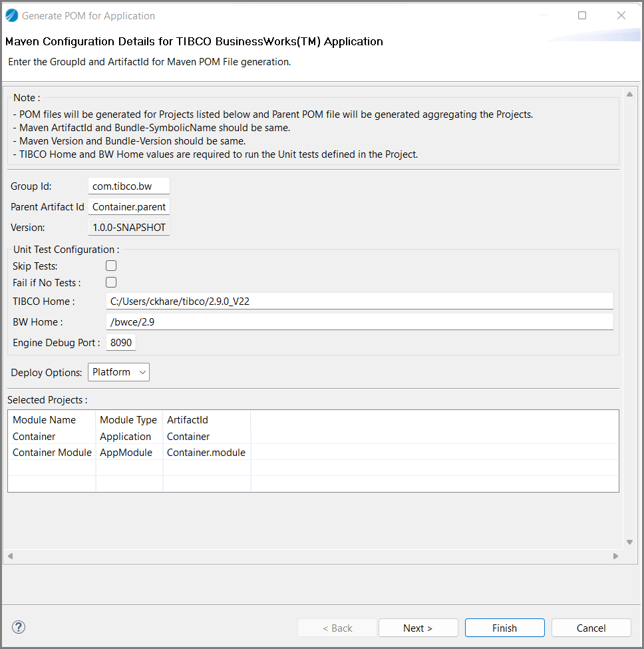Click the Module Type column header
Image resolution: width=644 pixels, height=649 pixels.
(128, 420)
